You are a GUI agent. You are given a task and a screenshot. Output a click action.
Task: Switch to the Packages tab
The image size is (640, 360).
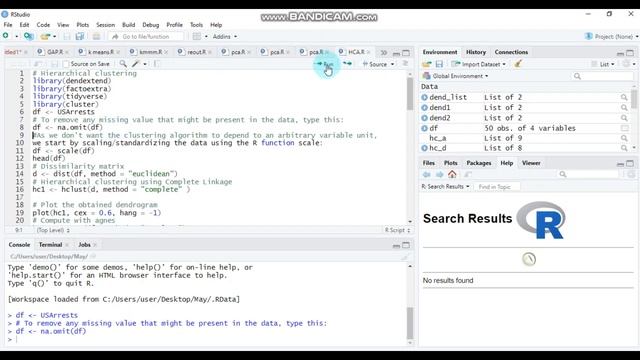pos(479,163)
